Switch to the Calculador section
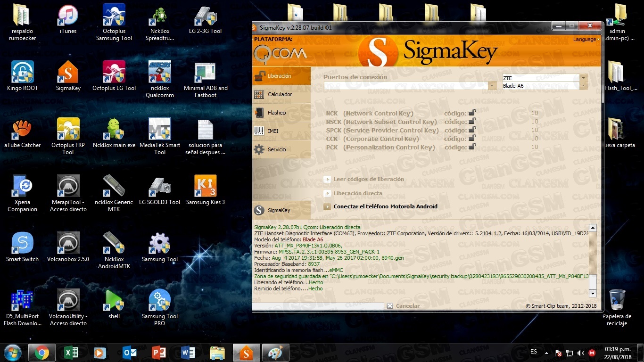 tap(281, 94)
